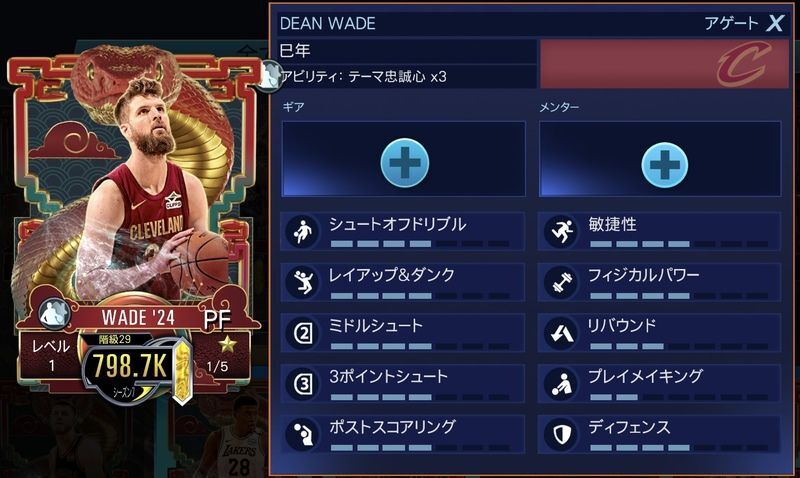
Task: Add mentor with the plus button
Action: click(664, 165)
